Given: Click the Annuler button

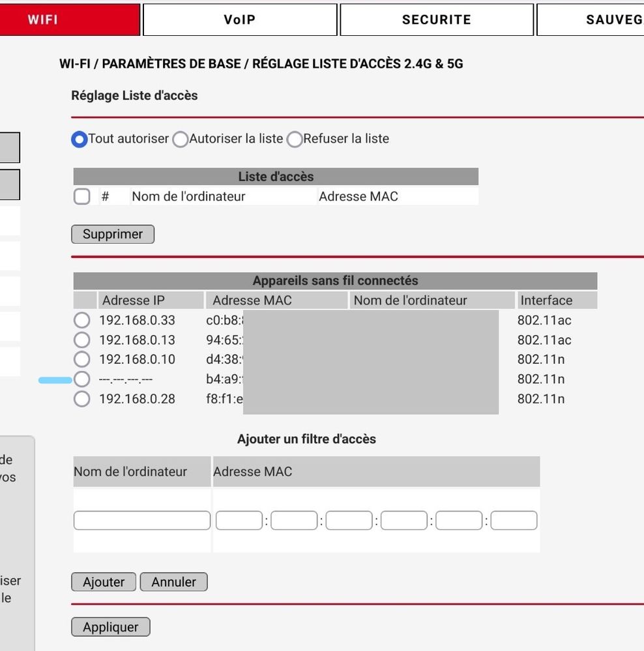Looking at the screenshot, I should 173,582.
